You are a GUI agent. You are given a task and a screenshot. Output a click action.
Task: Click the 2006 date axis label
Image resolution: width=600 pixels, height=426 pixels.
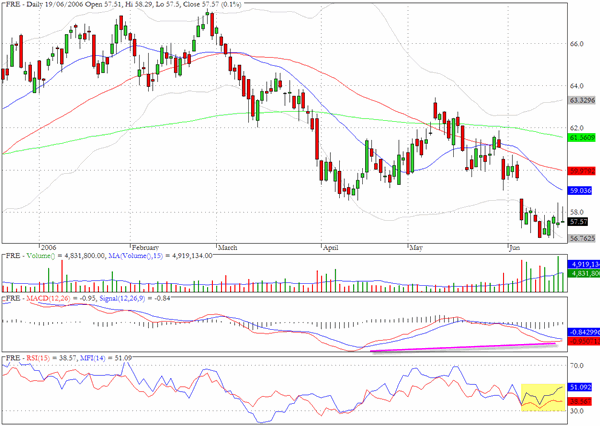[49, 248]
